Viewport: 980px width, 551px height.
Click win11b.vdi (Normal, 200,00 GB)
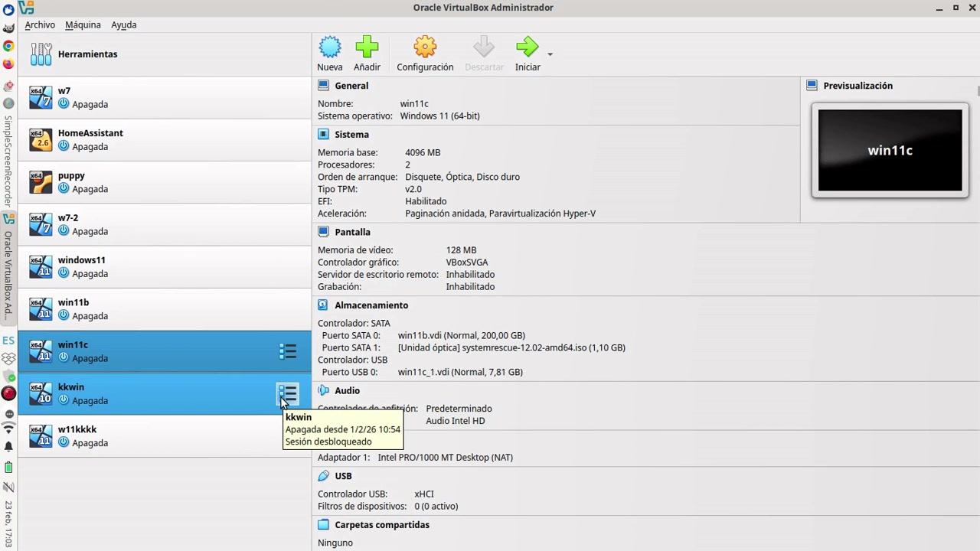pyautogui.click(x=462, y=336)
